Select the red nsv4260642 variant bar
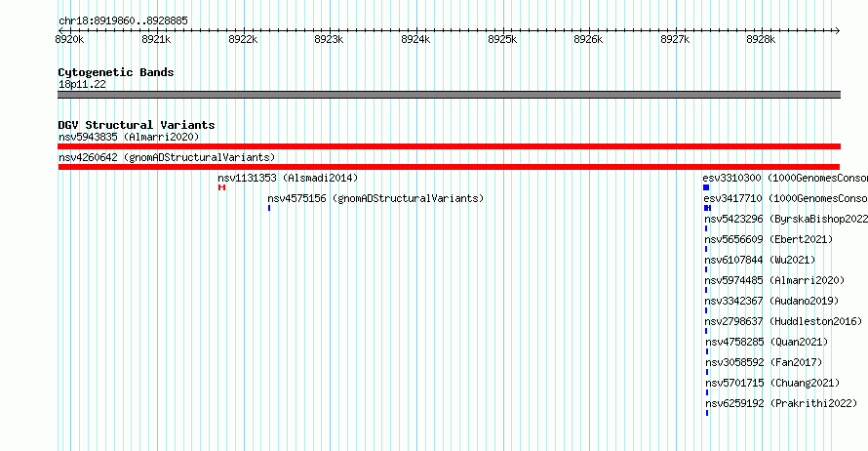 pos(449,167)
